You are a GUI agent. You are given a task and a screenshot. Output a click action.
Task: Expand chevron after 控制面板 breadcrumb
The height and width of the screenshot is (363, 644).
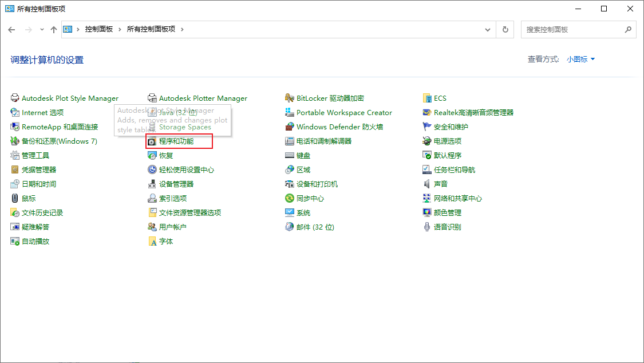120,30
